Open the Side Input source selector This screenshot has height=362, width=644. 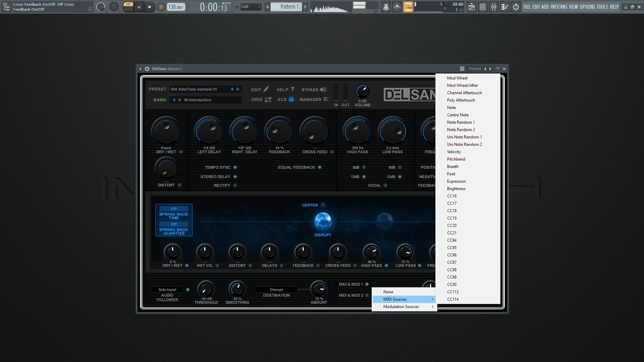tap(167, 290)
